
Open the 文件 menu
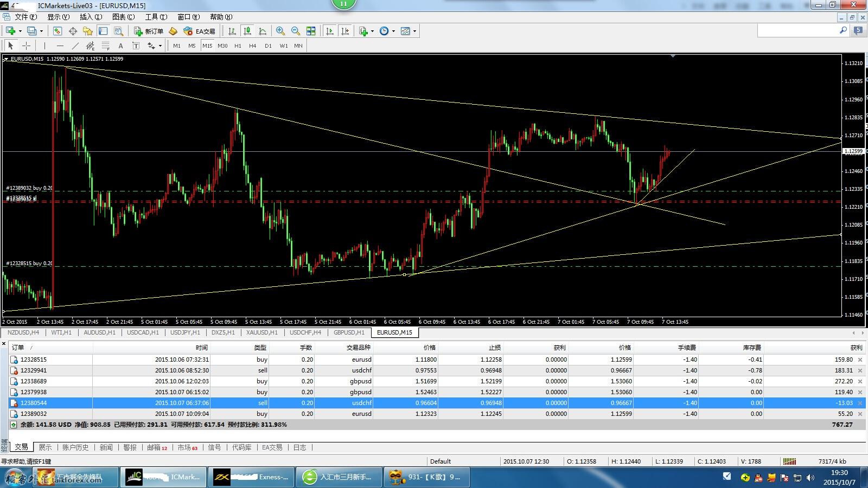point(25,17)
